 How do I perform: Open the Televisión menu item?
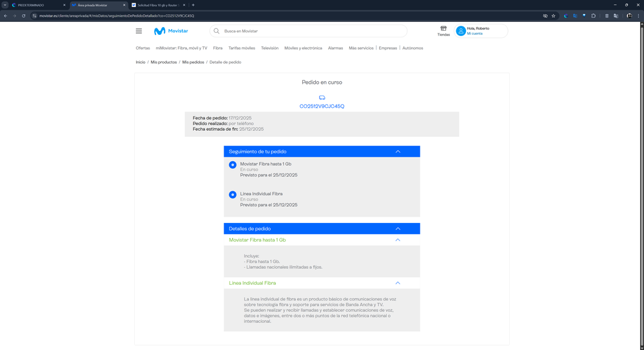[x=269, y=48]
